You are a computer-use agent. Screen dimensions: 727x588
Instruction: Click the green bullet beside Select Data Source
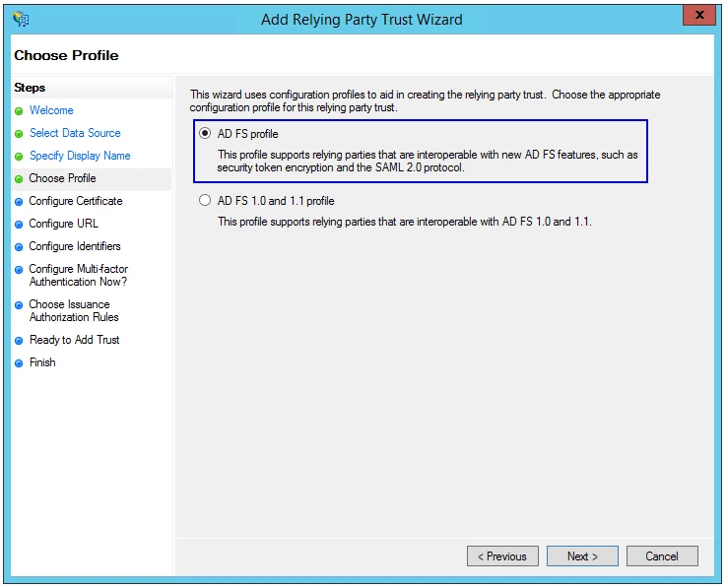tap(19, 134)
